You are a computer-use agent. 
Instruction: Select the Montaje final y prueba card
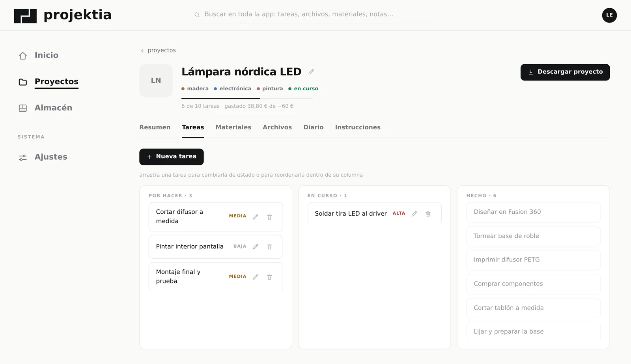tap(216, 277)
